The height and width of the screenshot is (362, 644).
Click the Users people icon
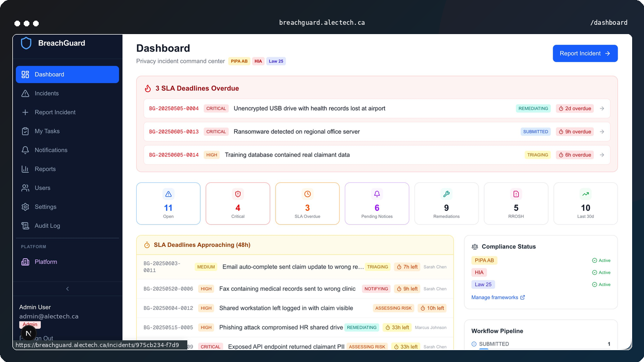pyautogui.click(x=25, y=188)
